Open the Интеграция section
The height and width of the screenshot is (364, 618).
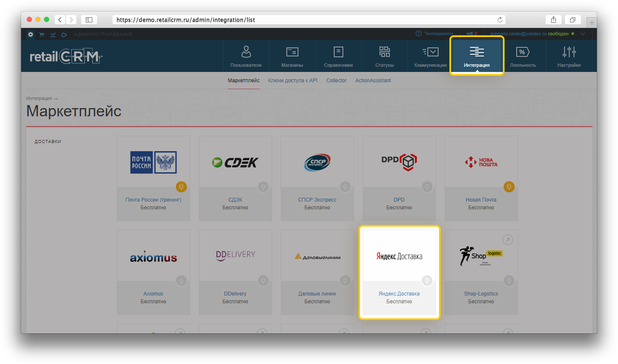477,56
